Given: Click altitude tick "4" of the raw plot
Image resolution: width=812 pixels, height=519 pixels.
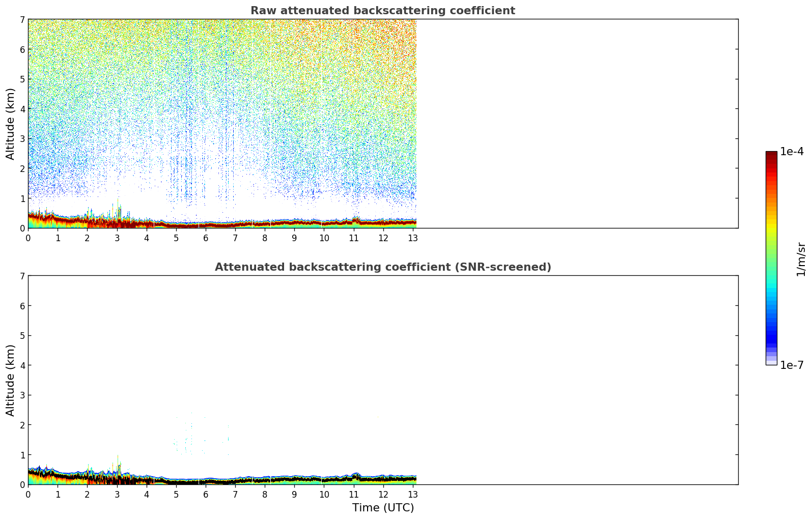Looking at the screenshot, I should tap(22, 109).
